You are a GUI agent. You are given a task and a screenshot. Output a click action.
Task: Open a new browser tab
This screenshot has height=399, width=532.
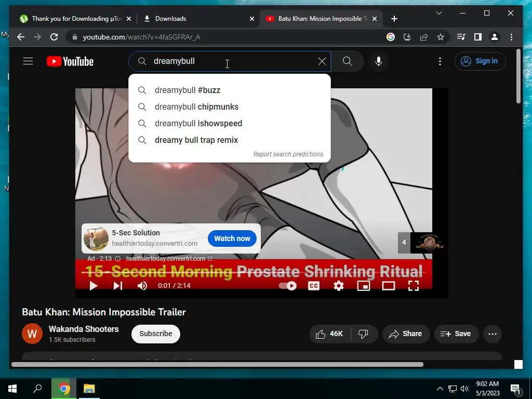pos(394,19)
